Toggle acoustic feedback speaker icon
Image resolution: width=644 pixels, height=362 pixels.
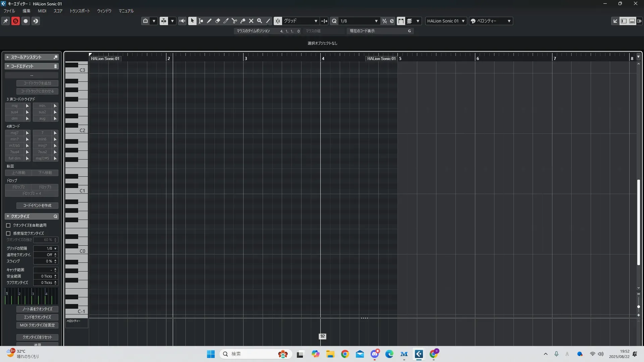pyautogui.click(x=182, y=21)
